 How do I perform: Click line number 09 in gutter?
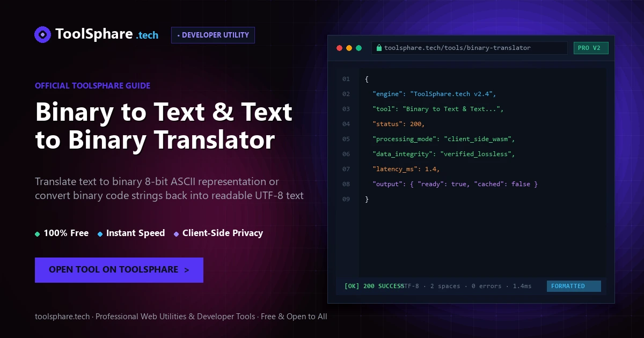(346, 199)
